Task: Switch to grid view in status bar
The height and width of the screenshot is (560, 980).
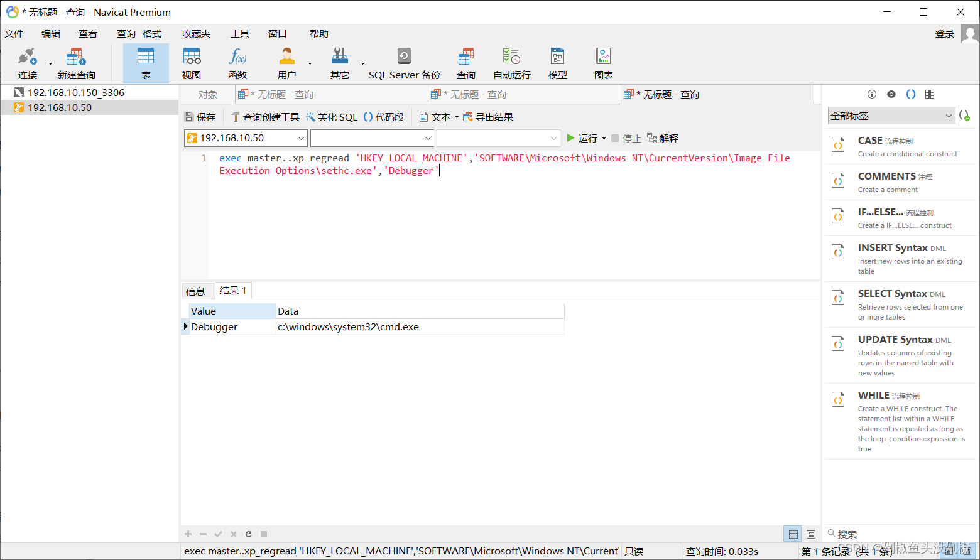Action: (793, 534)
